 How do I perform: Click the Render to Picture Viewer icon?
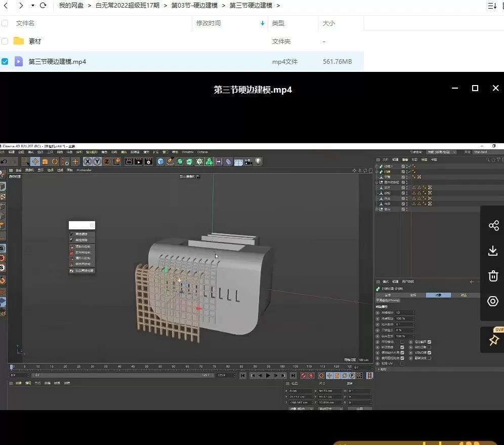coord(138,161)
